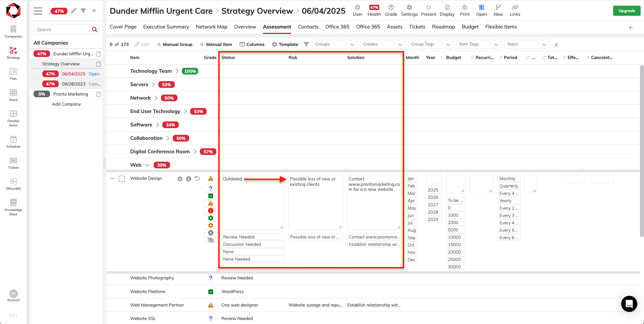Viewport: 644px width, 324px height.
Task: Open the hamburger menu icon
Action: pyautogui.click(x=38, y=11)
